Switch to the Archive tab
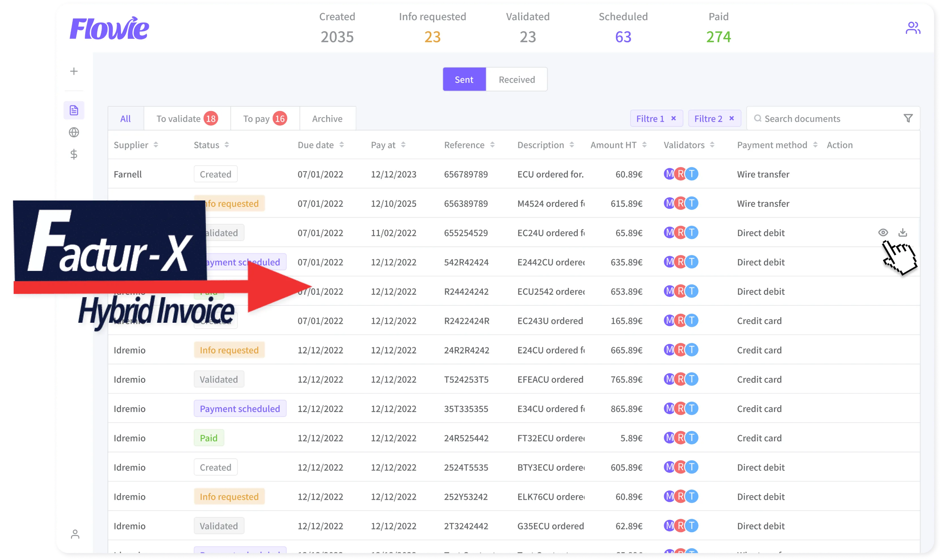 coord(327,118)
